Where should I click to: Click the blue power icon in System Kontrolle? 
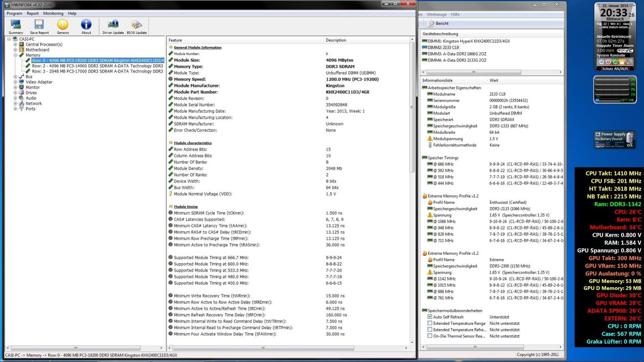[601, 62]
